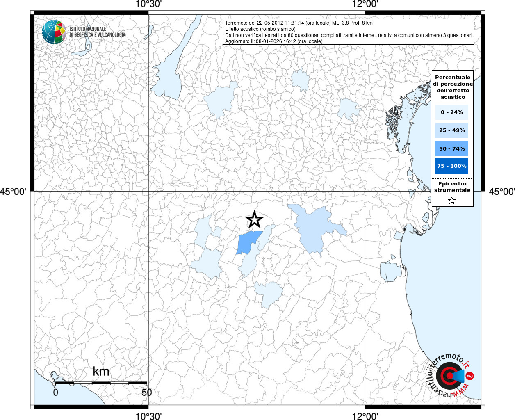Click the 'Effetto acustico (rombo sismico)' line
The image size is (515, 420).
tap(260, 29)
